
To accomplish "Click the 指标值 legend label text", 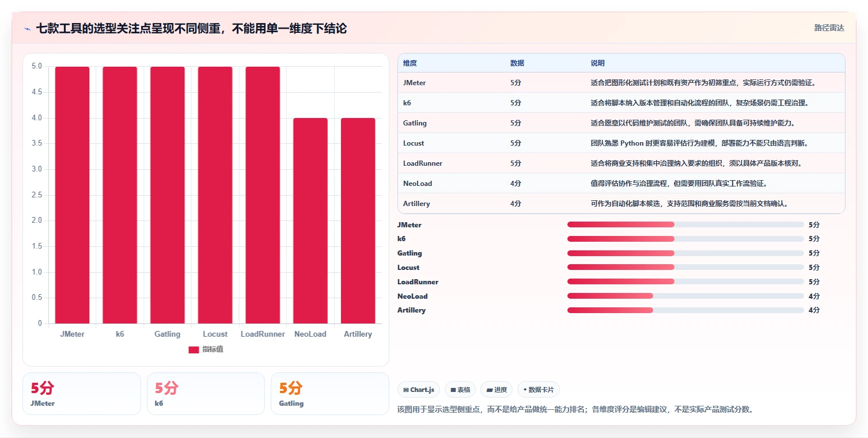I will click(213, 350).
